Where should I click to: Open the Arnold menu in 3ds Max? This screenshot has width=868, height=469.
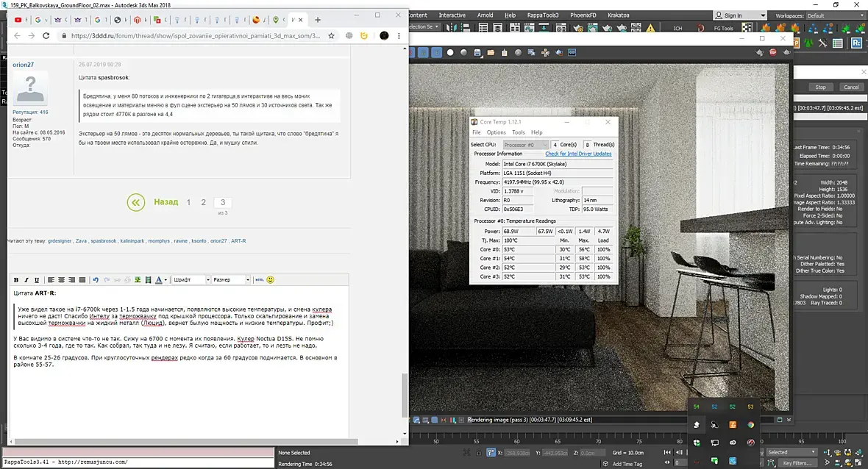pos(485,15)
